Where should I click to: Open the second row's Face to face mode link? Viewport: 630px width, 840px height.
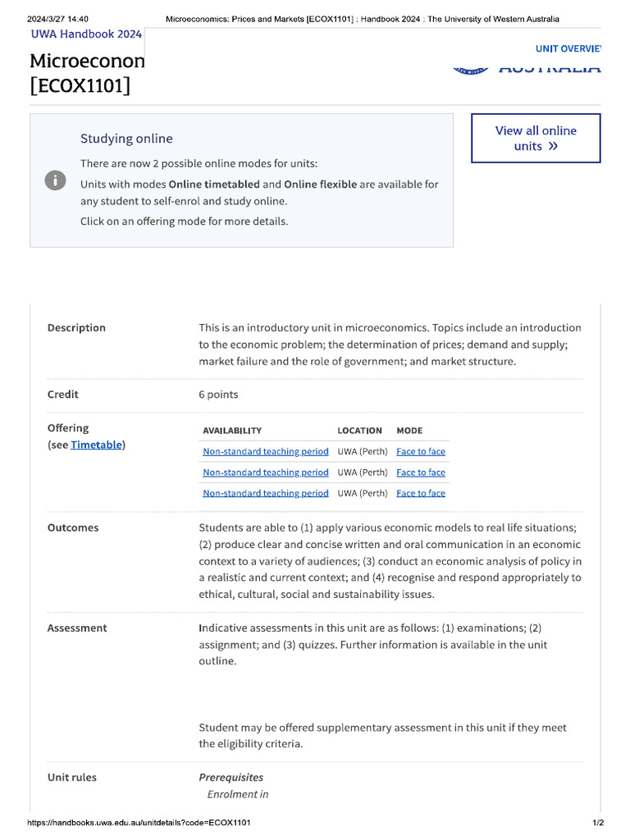[x=421, y=472]
